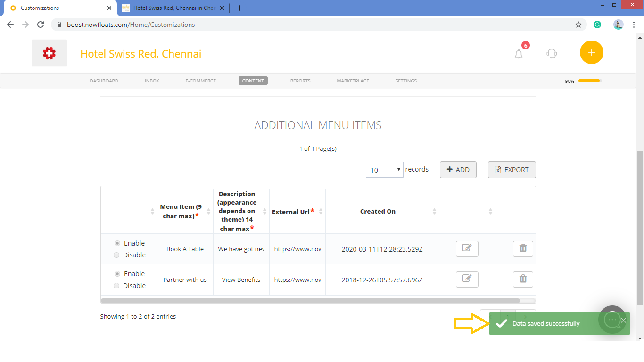Click the Showing 1 to 2 of 2 entries text
644x362 pixels.
[138, 317]
